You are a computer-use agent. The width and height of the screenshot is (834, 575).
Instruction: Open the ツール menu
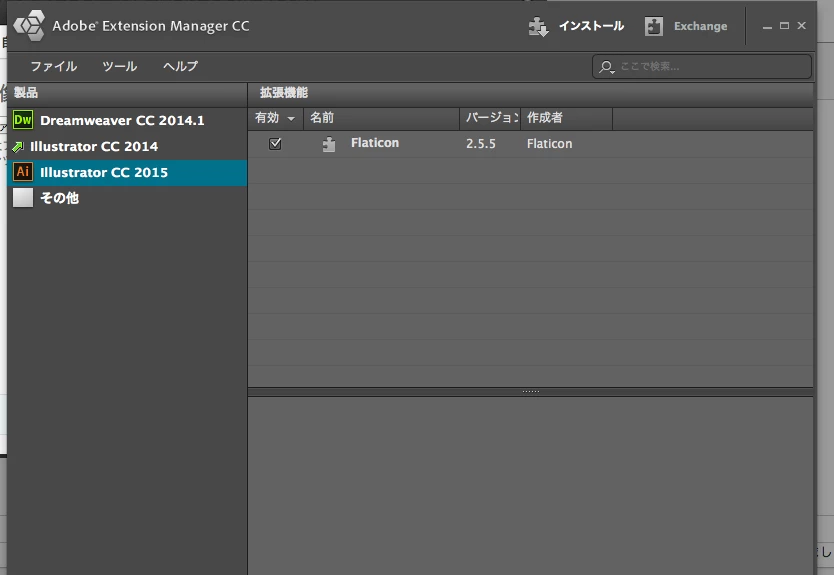[x=120, y=66]
